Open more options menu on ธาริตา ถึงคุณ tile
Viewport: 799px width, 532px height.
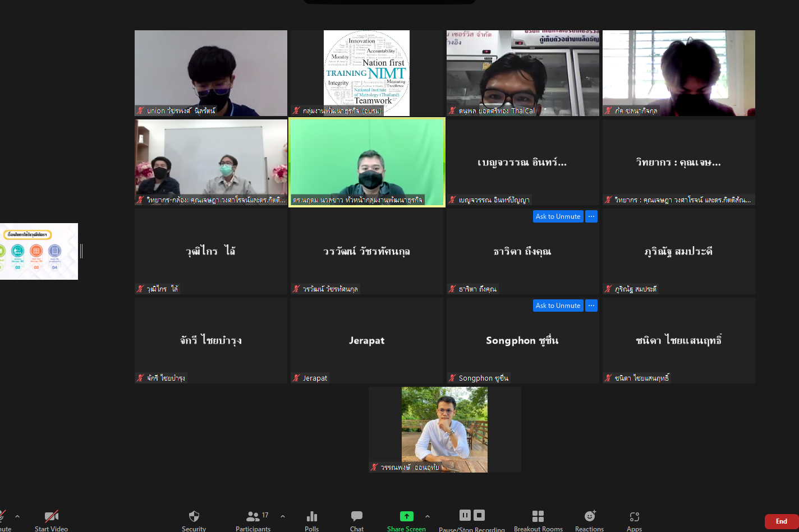click(591, 216)
